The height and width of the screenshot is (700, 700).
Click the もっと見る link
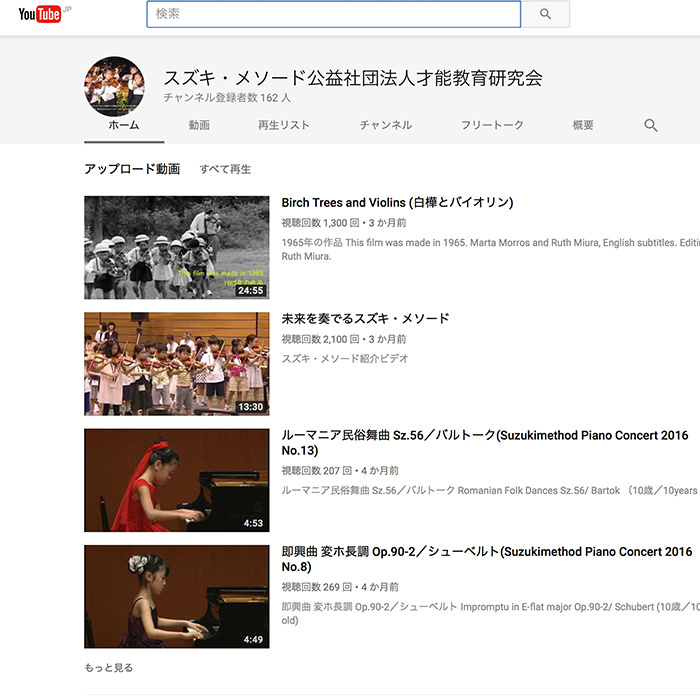(109, 667)
